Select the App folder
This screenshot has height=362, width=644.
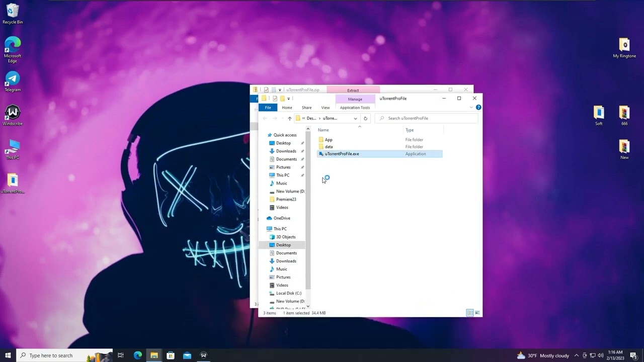[380, 140]
